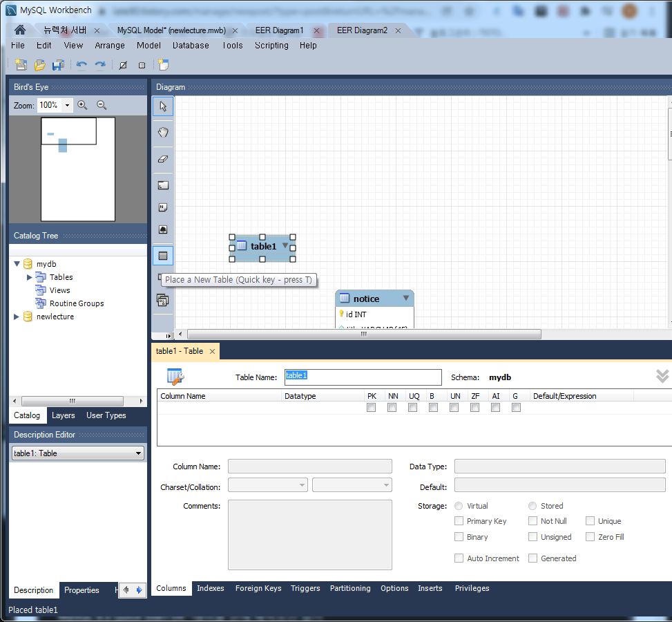
Task: Collapse the notice table with its triangle
Action: (406, 298)
